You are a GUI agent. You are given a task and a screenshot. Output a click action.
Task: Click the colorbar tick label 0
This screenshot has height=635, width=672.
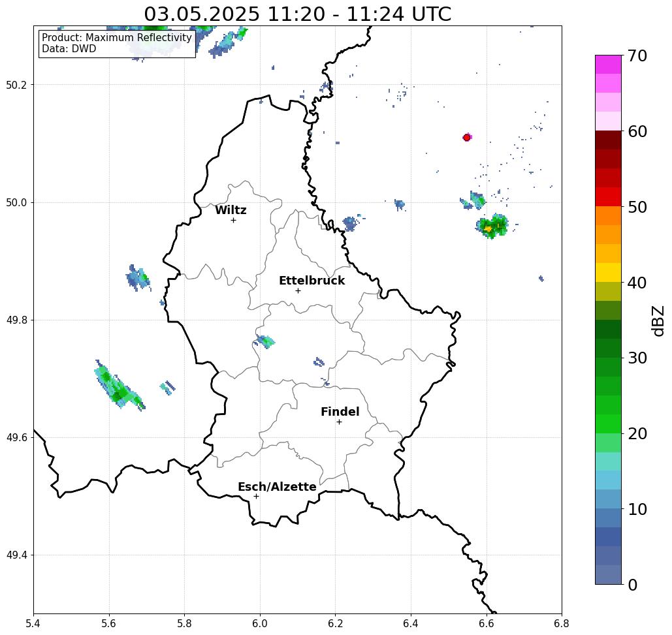click(633, 585)
